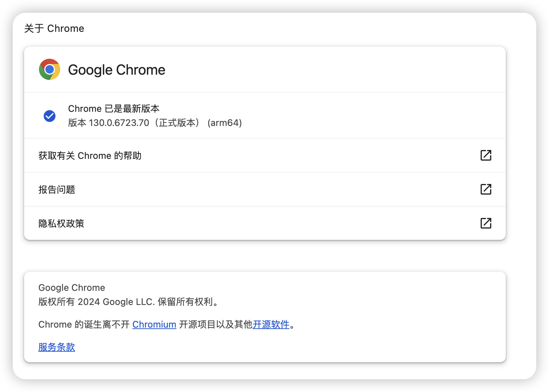549x392 pixels.
Task: Open the 获取有关 Chrome 的帮助 row label
Action: pos(90,156)
